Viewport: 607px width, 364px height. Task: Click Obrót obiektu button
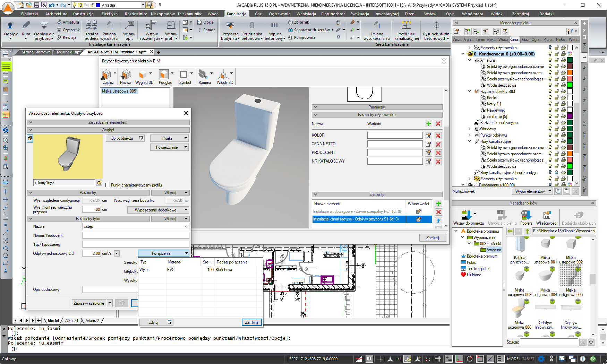(x=125, y=138)
